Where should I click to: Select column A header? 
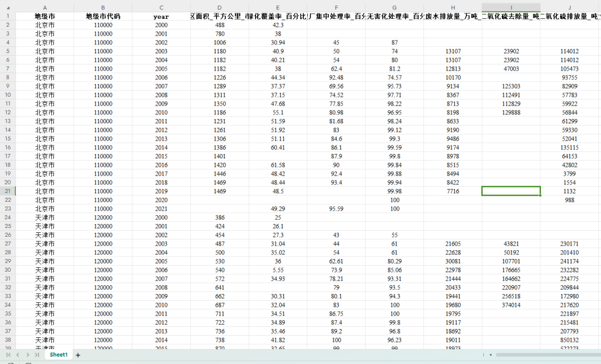[x=45, y=7]
